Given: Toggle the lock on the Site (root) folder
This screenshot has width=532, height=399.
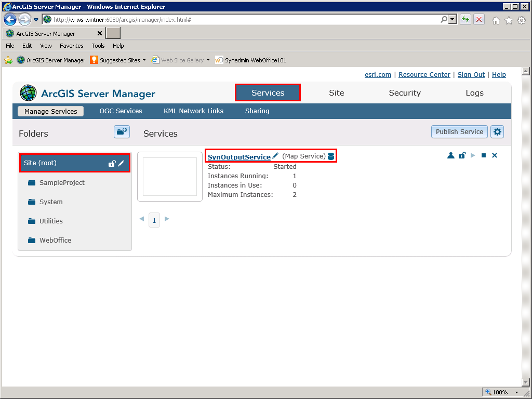Looking at the screenshot, I should [x=112, y=163].
